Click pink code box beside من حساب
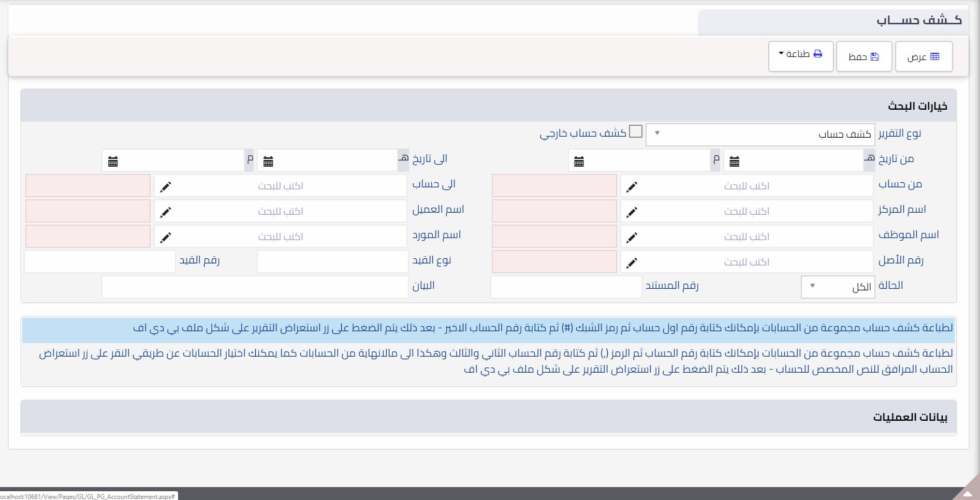980x500 pixels. 554,185
